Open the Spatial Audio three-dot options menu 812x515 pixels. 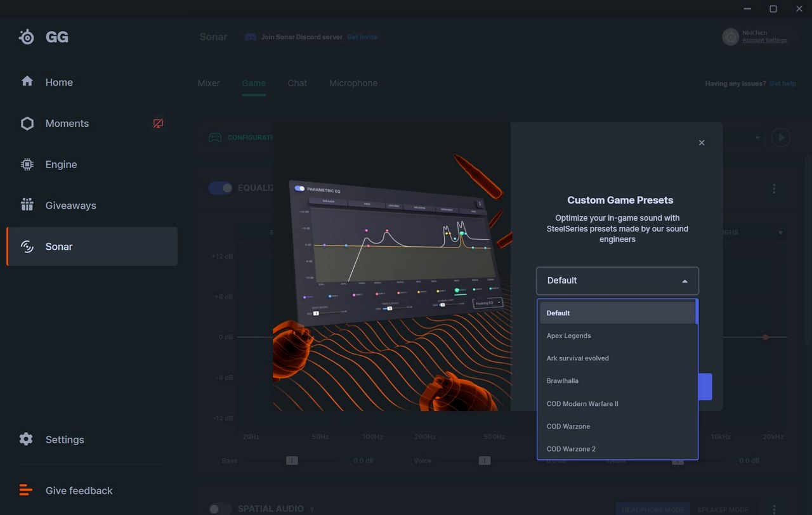tap(774, 509)
